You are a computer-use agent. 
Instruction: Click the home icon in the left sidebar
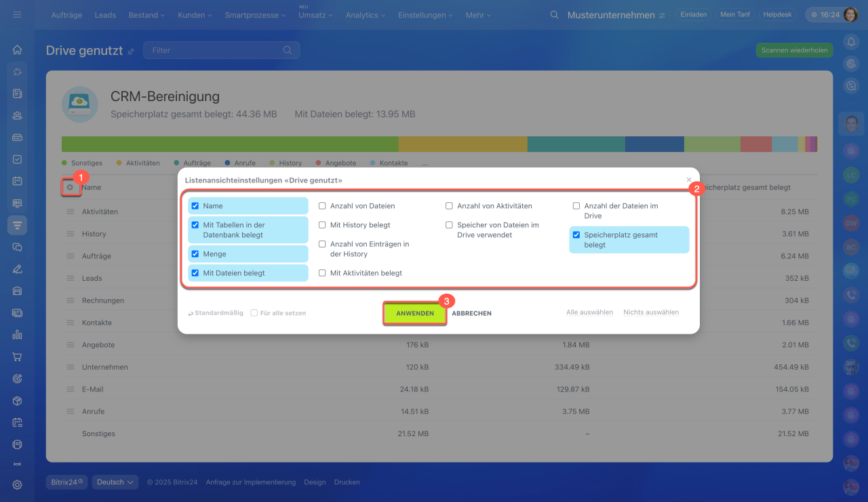[x=18, y=50]
